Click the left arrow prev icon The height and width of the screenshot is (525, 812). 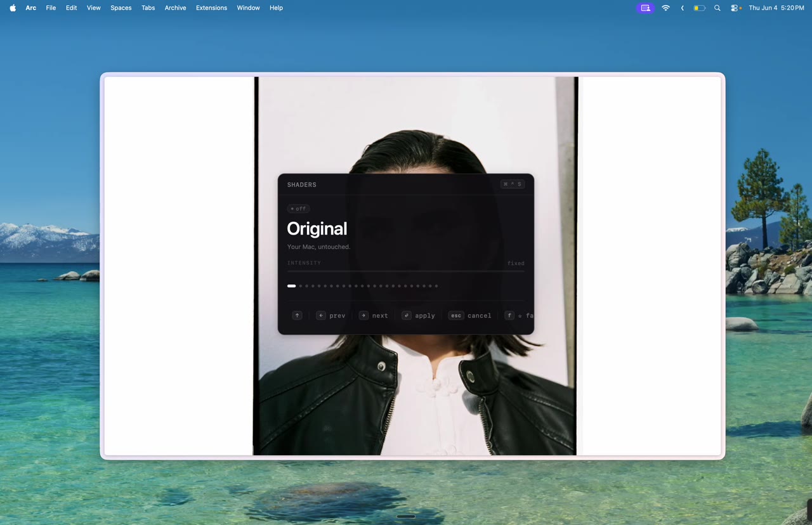321,315
